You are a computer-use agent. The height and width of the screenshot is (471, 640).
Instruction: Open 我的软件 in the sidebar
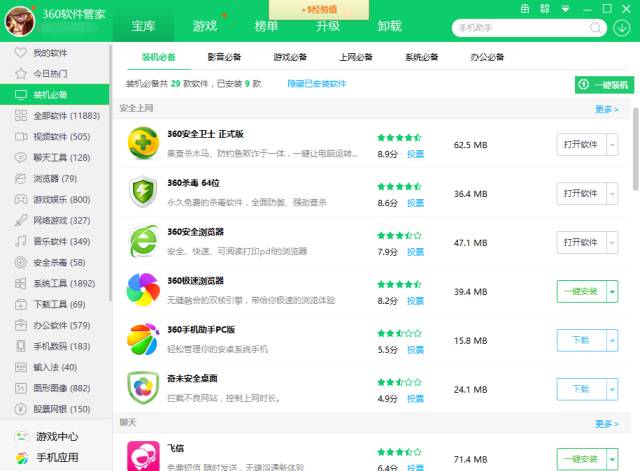pyautogui.click(x=55, y=53)
